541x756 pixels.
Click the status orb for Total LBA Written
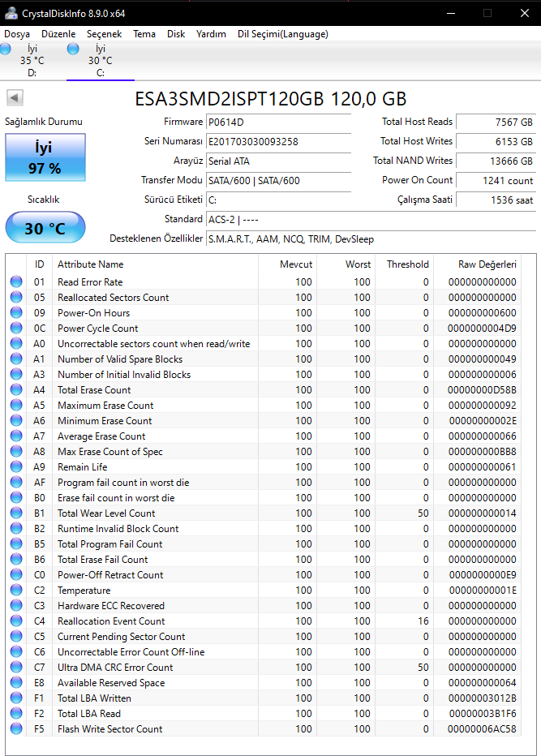(16, 698)
